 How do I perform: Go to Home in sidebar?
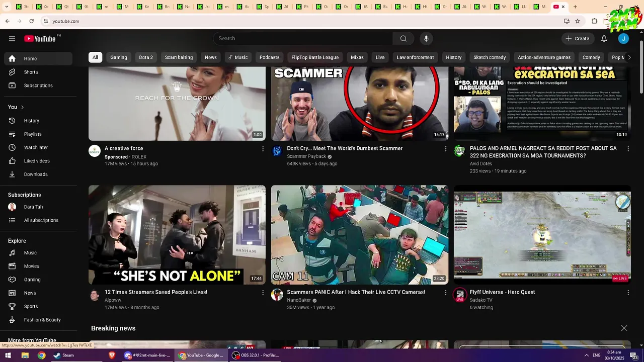pos(38,59)
